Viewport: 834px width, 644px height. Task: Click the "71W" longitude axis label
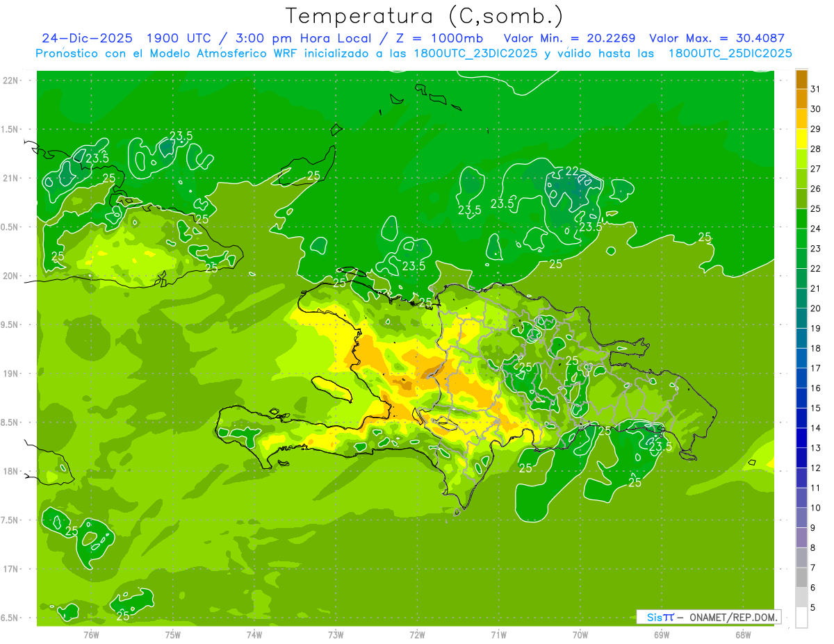(x=498, y=634)
